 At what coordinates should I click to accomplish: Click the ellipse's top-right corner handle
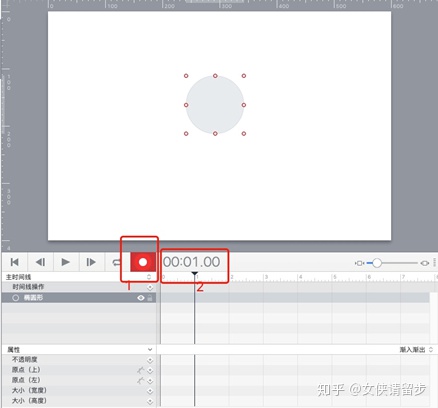244,76
